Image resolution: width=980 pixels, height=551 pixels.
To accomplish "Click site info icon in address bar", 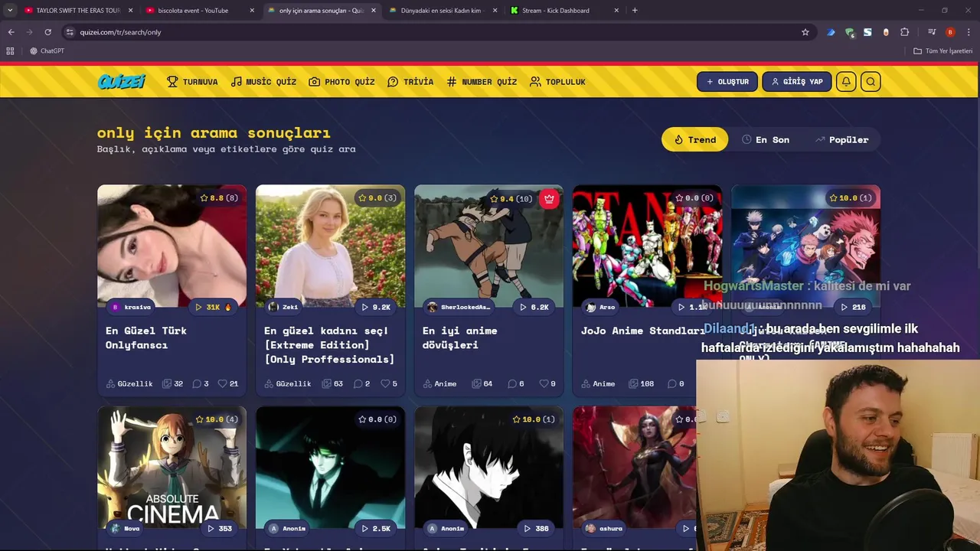I will [70, 32].
